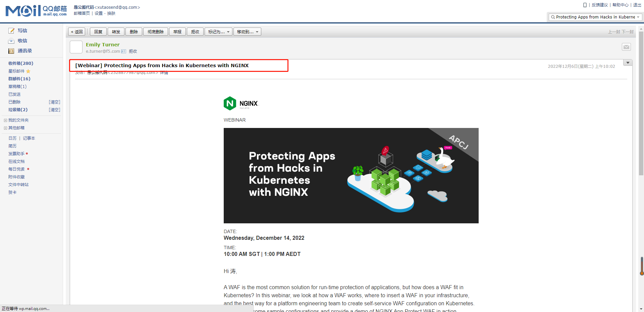Viewport: 644px width, 312px height.
Task: Click the 转发 forward button
Action: pos(116,32)
